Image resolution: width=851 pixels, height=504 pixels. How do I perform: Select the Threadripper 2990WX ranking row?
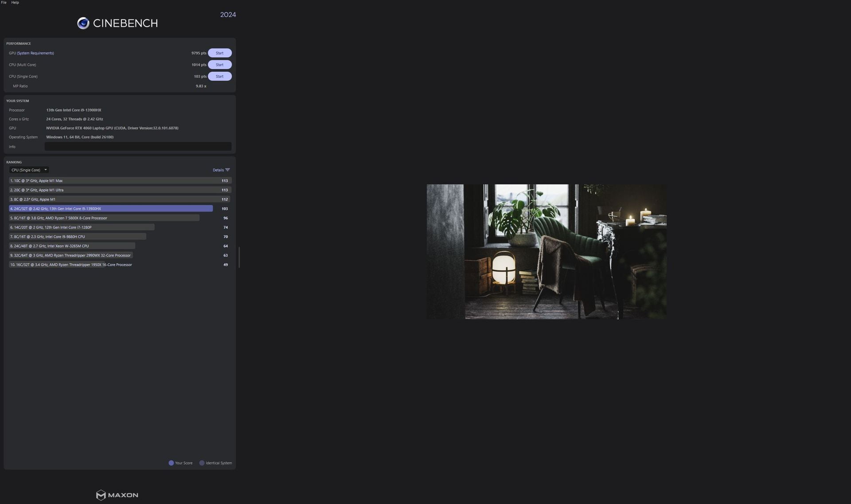click(x=120, y=255)
